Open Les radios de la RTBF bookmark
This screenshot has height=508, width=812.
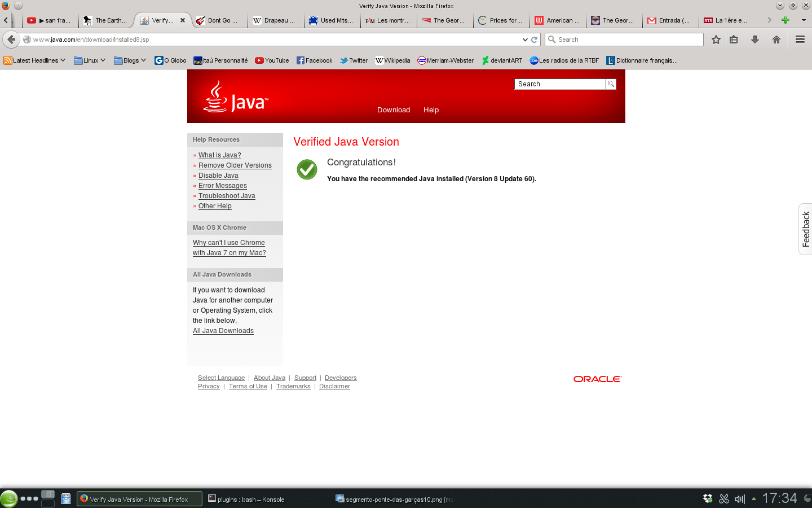[564, 60]
